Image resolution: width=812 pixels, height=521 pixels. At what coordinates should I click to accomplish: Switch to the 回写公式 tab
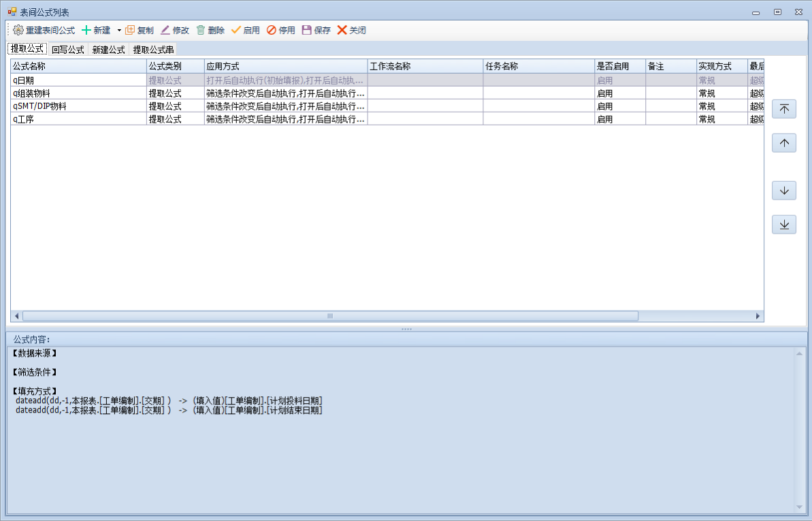click(x=68, y=50)
